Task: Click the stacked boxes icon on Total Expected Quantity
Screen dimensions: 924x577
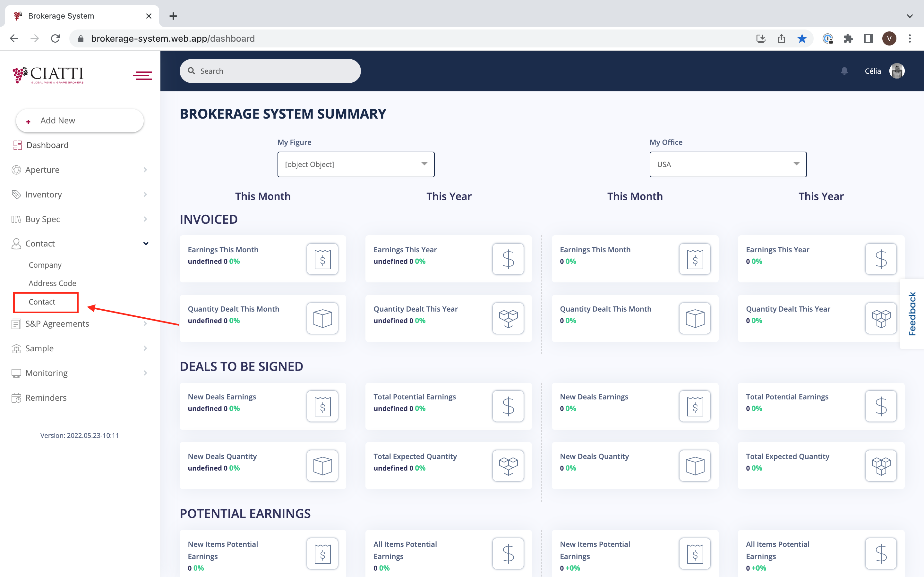Action: click(x=508, y=465)
